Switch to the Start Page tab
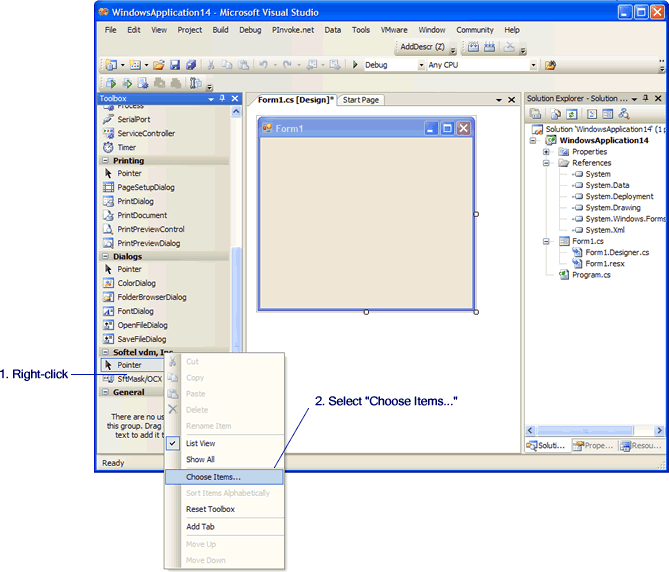This screenshot has width=669, height=572. (361, 100)
